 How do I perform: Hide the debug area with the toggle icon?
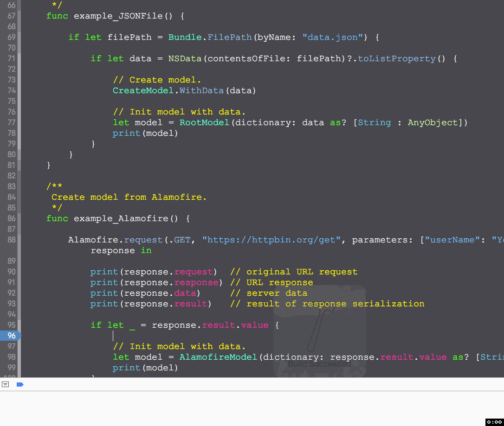tap(6, 384)
